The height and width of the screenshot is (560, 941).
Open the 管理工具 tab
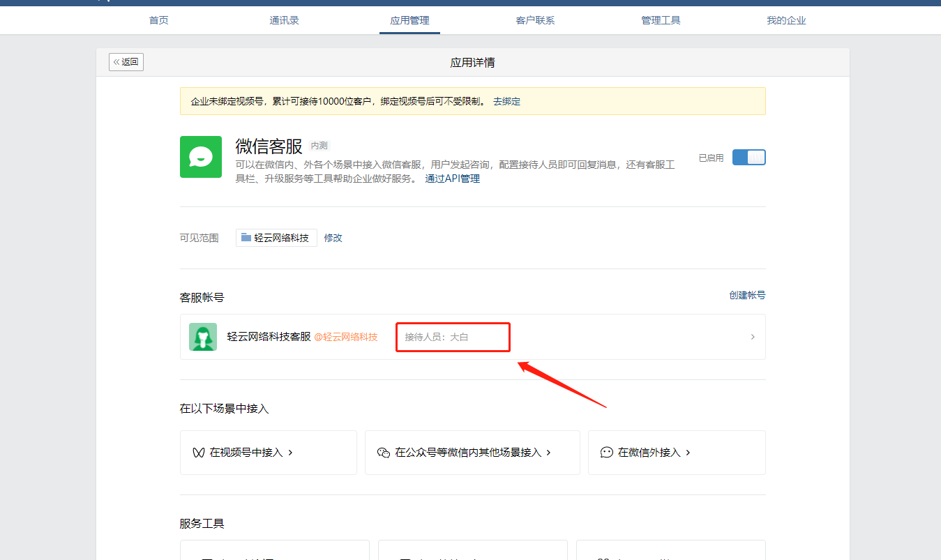point(661,20)
